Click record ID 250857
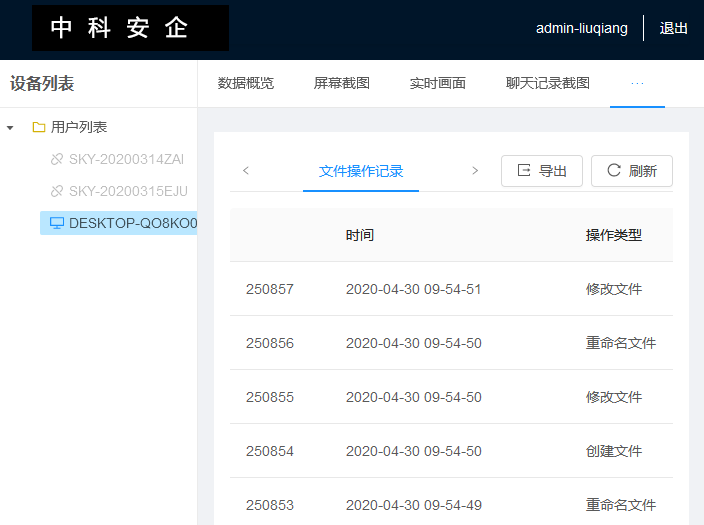This screenshot has width=704, height=525. pos(269,289)
